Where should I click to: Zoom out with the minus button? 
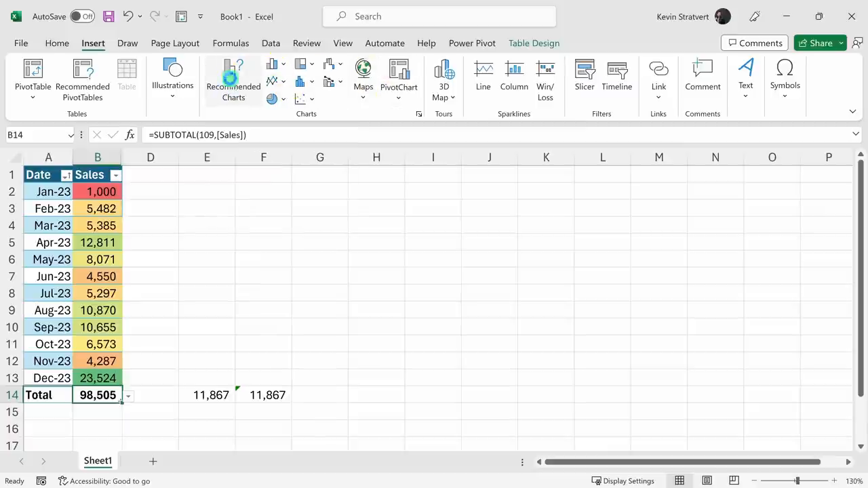754,481
